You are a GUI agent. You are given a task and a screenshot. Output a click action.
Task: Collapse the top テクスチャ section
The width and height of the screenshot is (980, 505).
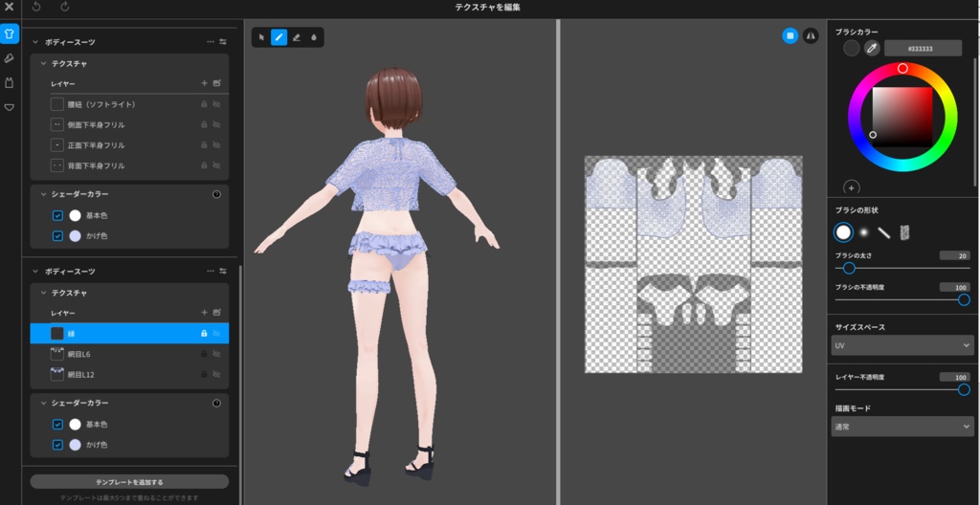click(x=41, y=63)
